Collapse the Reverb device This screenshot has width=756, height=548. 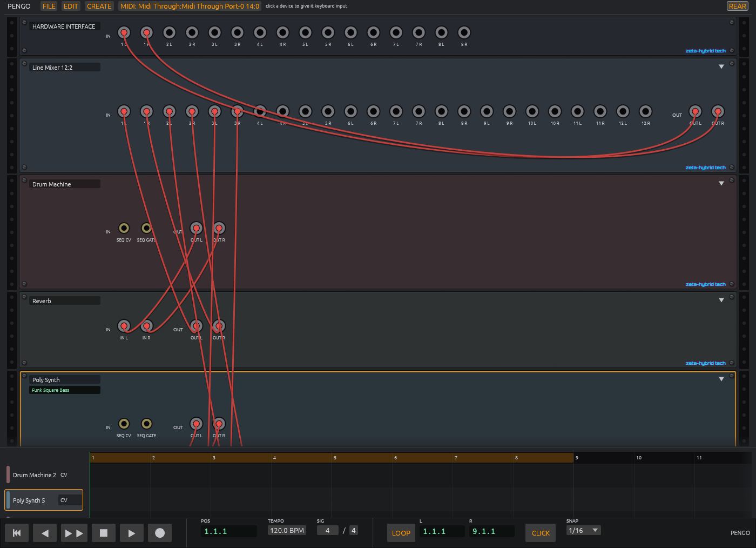pyautogui.click(x=721, y=300)
